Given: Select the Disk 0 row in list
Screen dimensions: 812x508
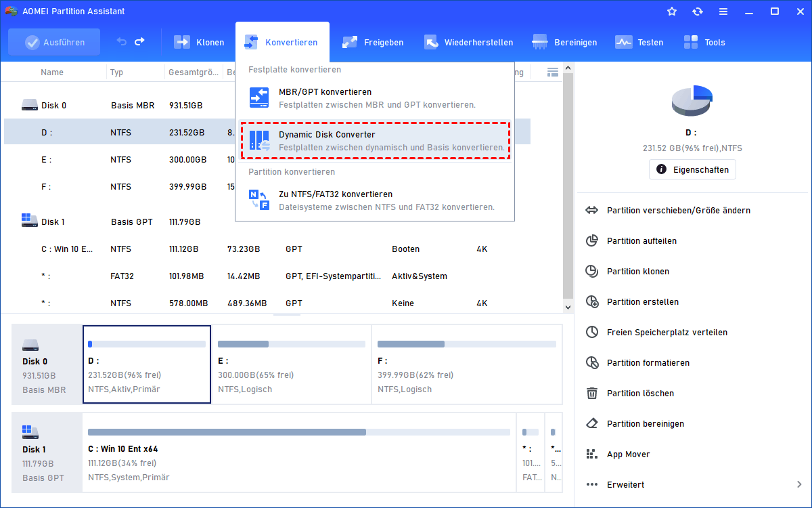Looking at the screenshot, I should 120,106.
